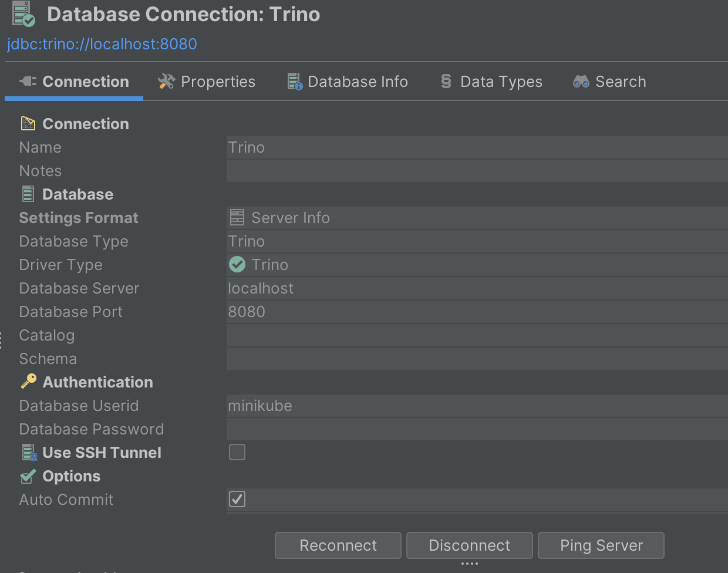The image size is (728, 573).
Task: Click the Database Userid field showing minikube
Action: 411,405
